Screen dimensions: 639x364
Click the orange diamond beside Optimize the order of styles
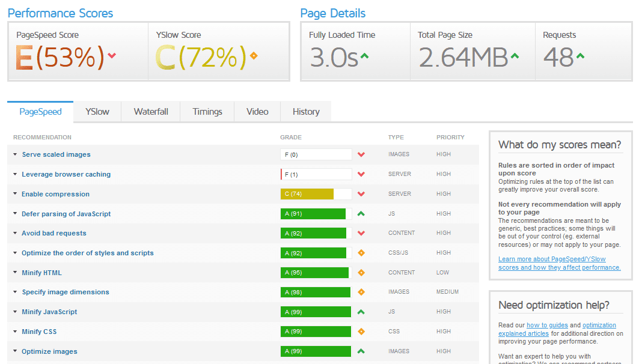(361, 252)
